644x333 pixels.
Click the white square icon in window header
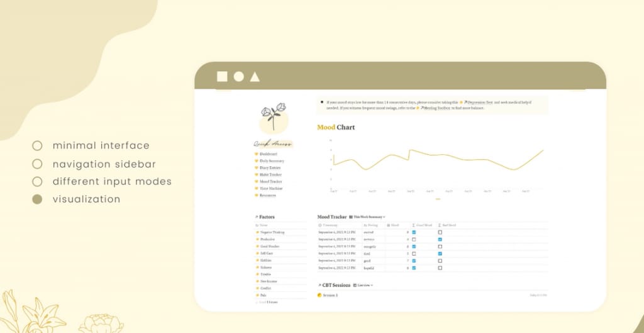(222, 77)
